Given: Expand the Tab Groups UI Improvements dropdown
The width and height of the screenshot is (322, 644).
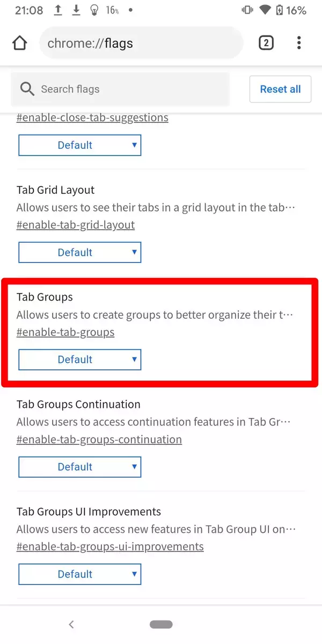Looking at the screenshot, I should click(80, 574).
